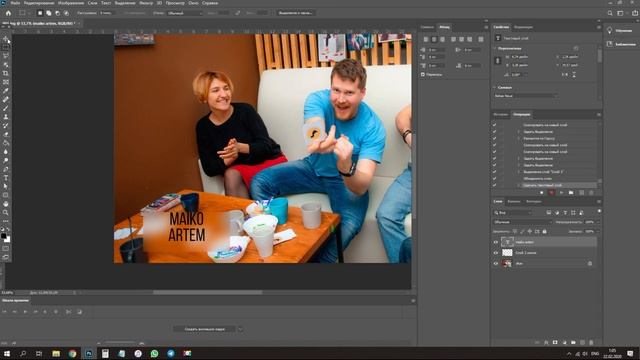The image size is (640, 360).
Task: Open Обычный style dropdown in options bar
Action: click(185, 13)
